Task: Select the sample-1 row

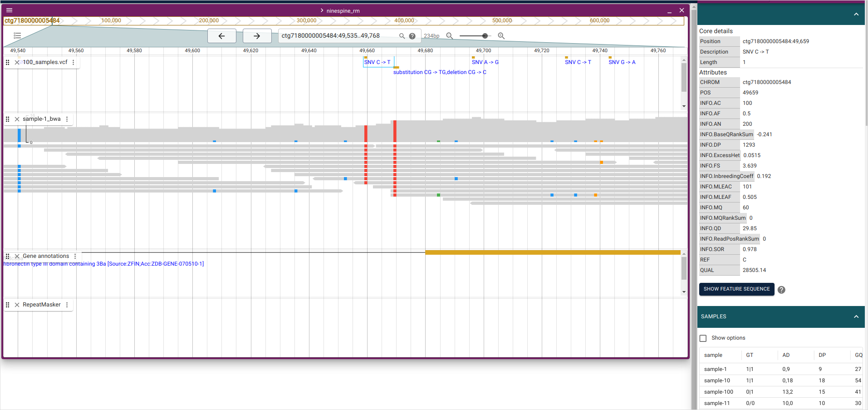Action: tap(781, 369)
